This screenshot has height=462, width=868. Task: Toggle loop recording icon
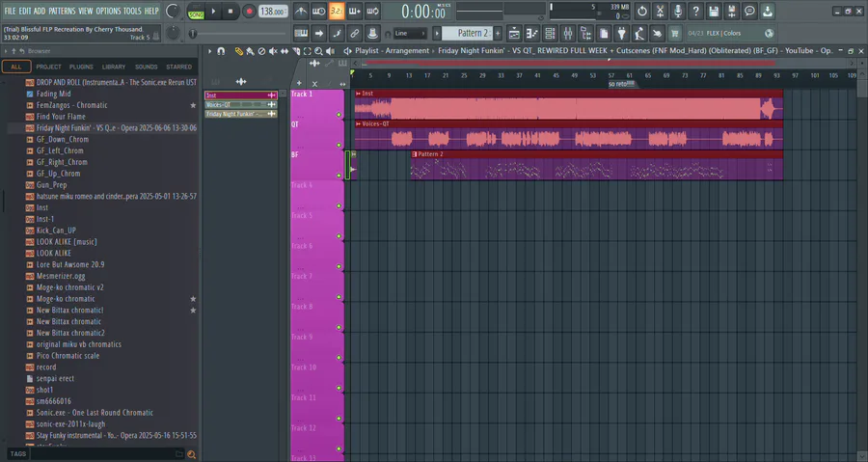373,11
